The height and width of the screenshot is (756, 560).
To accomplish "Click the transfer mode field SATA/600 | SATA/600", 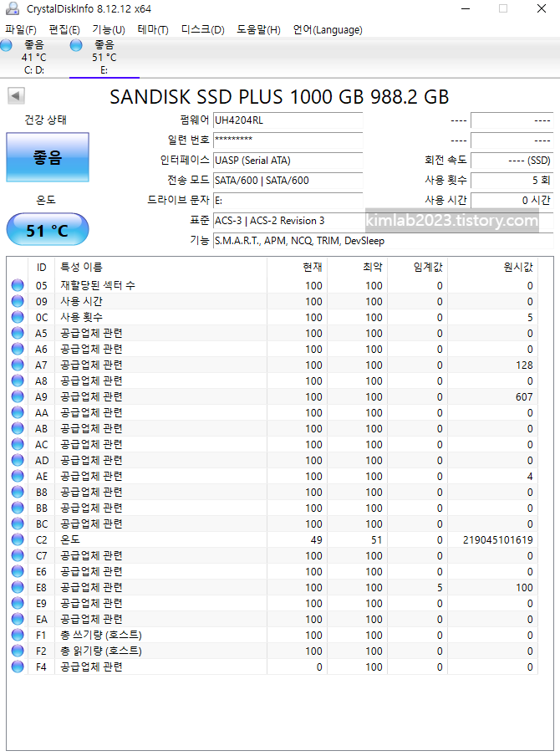I will 288,181.
